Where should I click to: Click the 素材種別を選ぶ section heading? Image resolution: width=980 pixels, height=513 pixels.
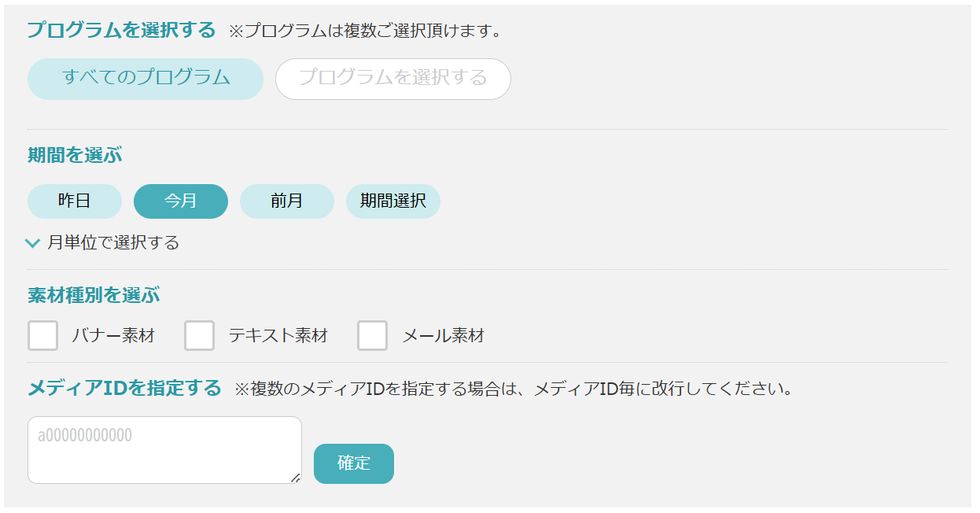94,296
